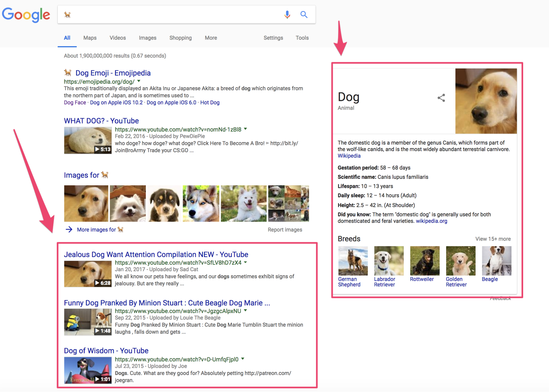
Task: Click Height label in knowledge panel
Action: 346,205
